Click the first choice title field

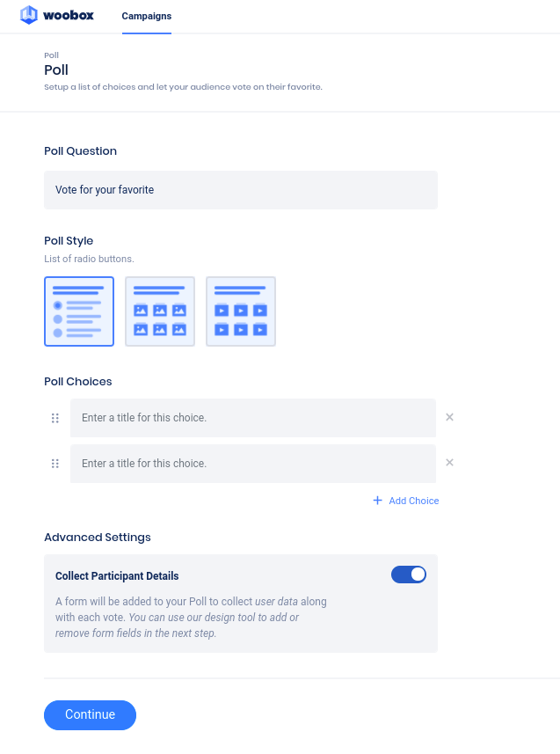(x=252, y=417)
